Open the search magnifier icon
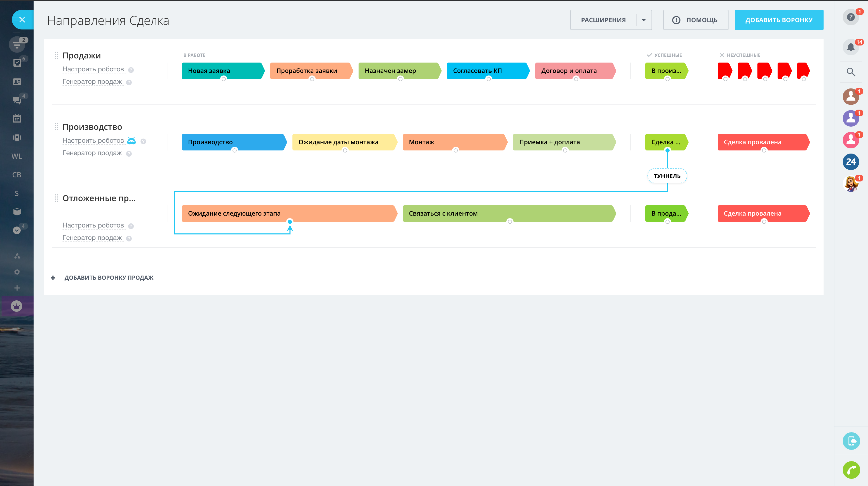The height and width of the screenshot is (486, 868). 850,72
